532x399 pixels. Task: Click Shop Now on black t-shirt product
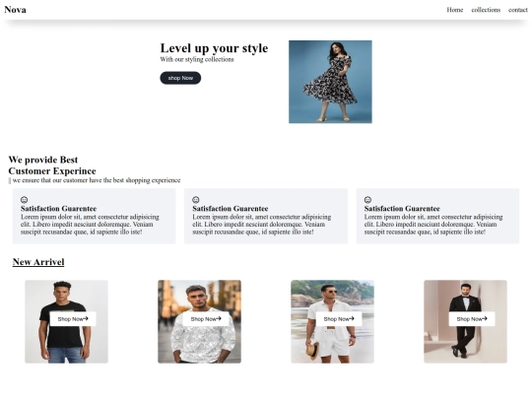(73, 319)
